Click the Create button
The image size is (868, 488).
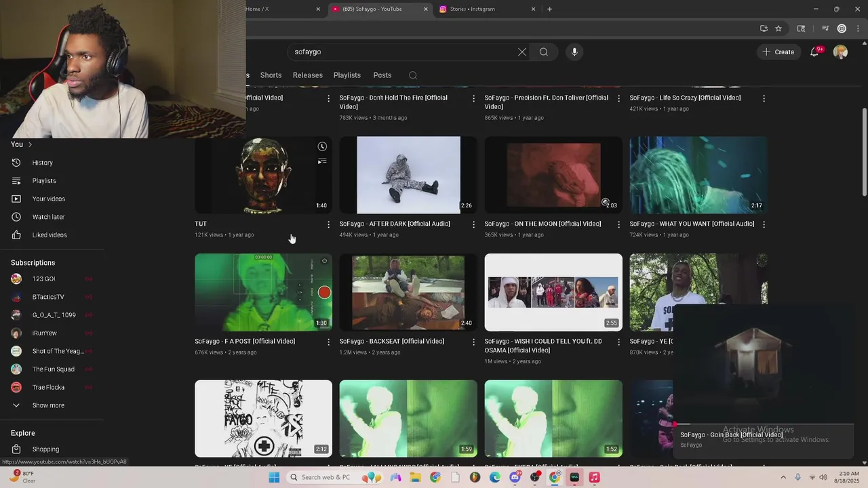coord(778,52)
